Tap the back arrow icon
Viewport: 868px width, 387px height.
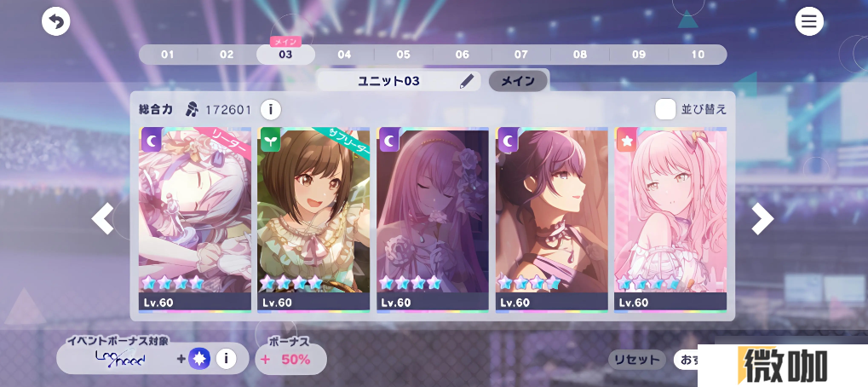point(56,21)
